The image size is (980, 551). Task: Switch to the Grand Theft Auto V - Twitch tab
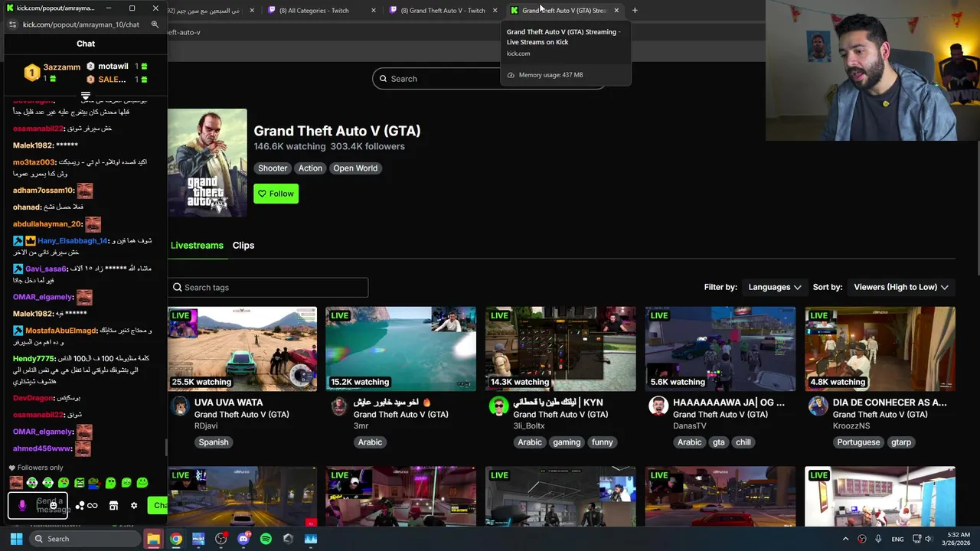pyautogui.click(x=443, y=11)
